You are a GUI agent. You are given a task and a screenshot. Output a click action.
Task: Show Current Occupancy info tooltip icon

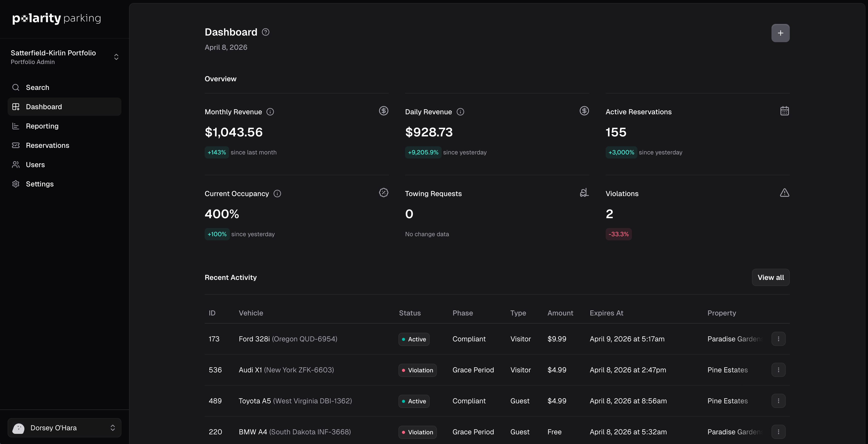[x=277, y=194]
